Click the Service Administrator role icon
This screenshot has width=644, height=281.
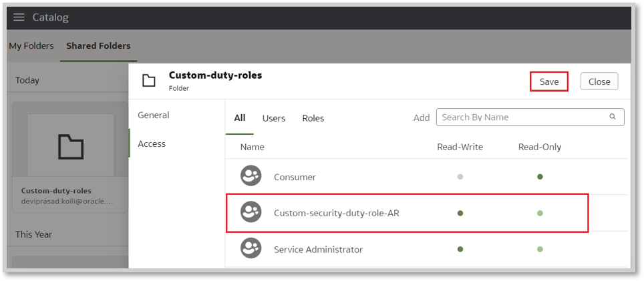[x=251, y=249]
